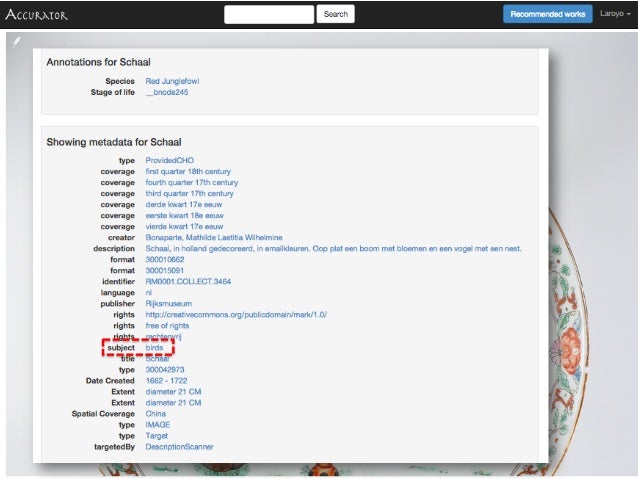
Task: Click the 'identifier' label
Action: pos(118,281)
